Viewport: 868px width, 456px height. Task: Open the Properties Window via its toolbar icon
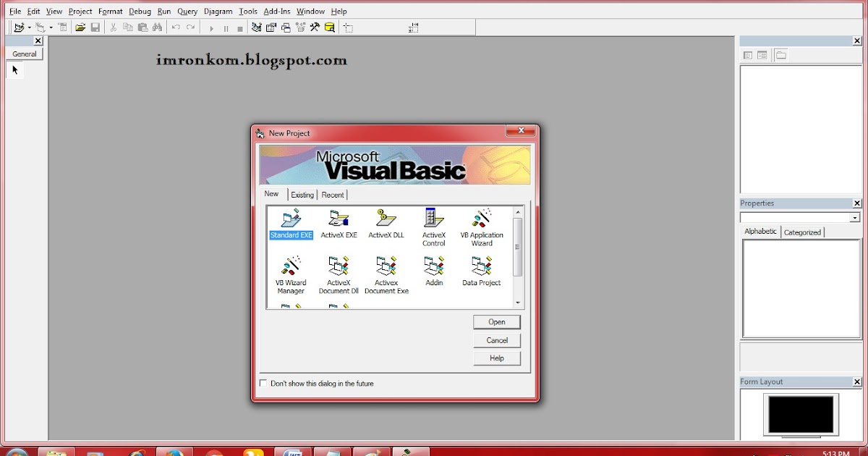(x=271, y=28)
